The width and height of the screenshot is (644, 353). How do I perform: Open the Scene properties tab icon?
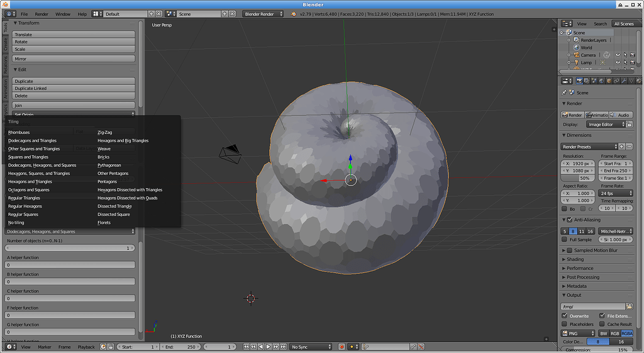click(x=594, y=81)
